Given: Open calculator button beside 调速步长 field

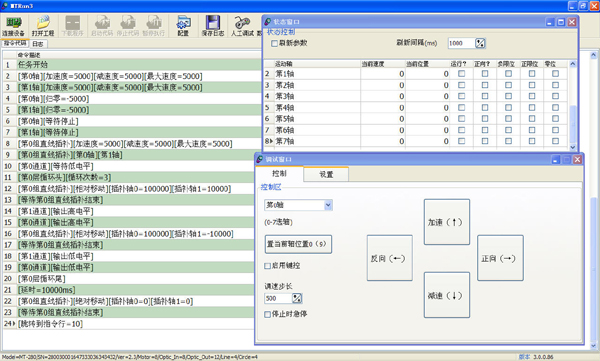Looking at the screenshot, I should [297, 298].
